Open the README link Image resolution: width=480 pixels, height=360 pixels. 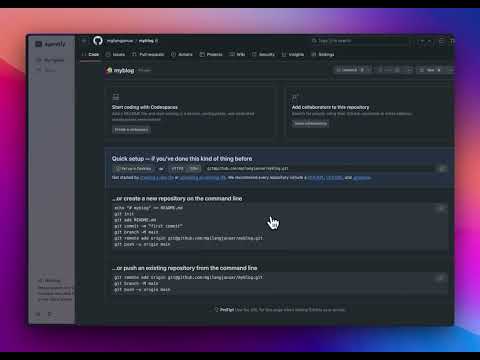pyautogui.click(x=315, y=178)
